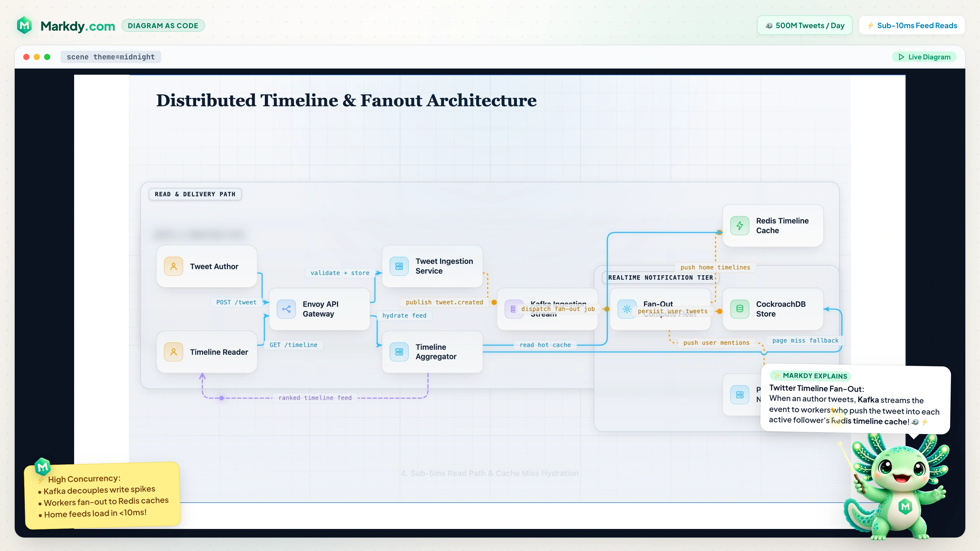Click the play icon beside Live Diagram
The height and width of the screenshot is (551, 980).
tap(901, 57)
